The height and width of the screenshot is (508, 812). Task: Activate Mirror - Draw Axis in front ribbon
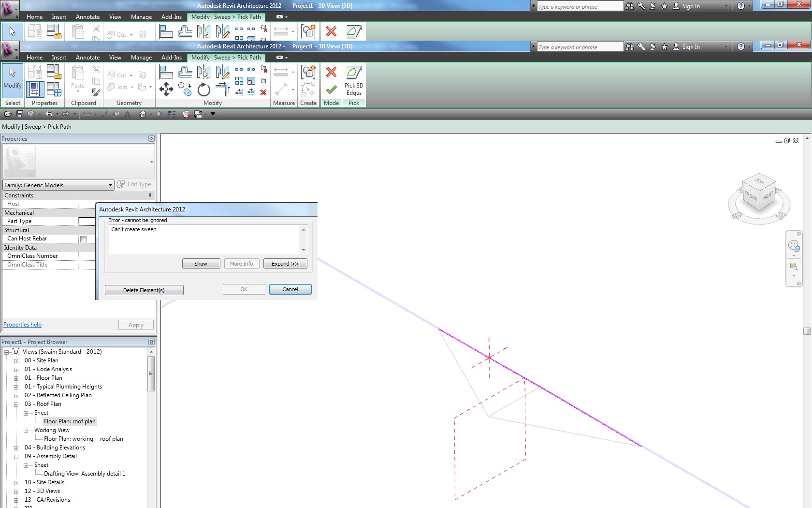tap(222, 72)
